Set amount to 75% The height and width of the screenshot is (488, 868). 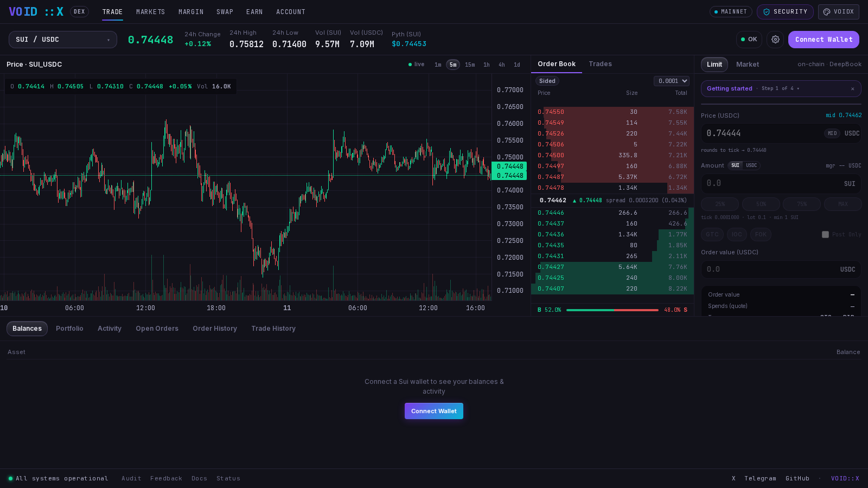802,204
